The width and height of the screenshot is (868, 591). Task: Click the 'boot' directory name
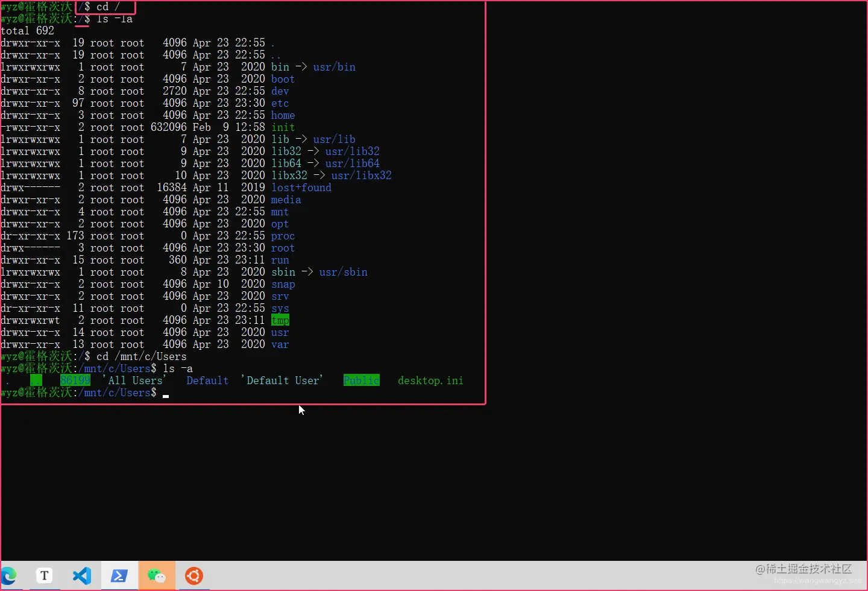click(x=283, y=79)
